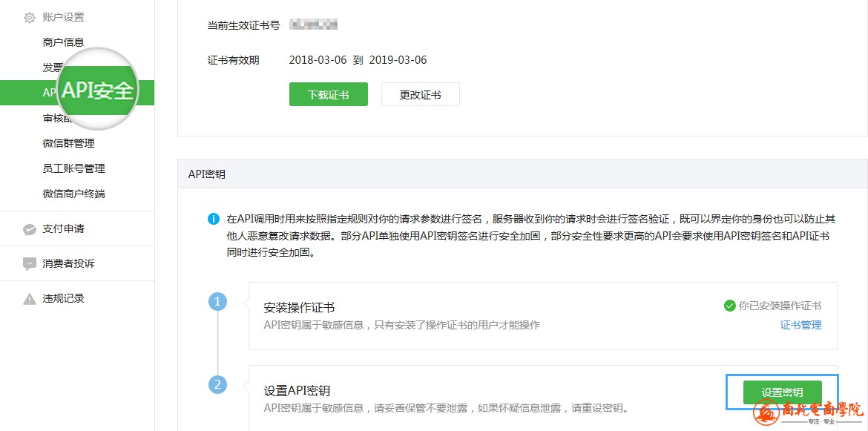Open the 违规记录 section
The width and height of the screenshot is (868, 431).
(x=63, y=299)
